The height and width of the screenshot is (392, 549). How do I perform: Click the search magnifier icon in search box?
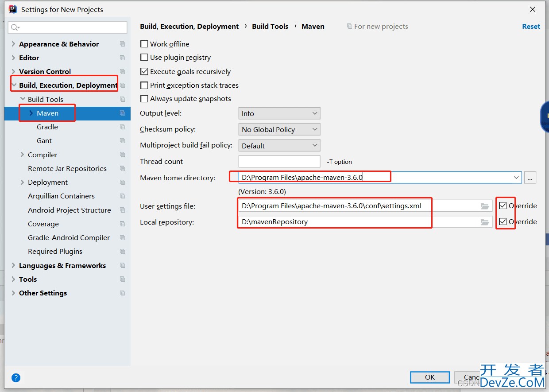click(x=15, y=27)
